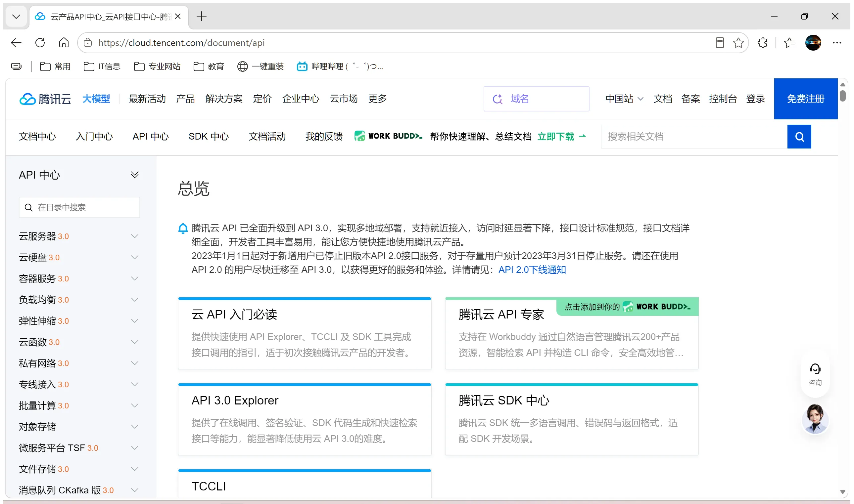Open 我的反馈 tab
Screen dimensions: 854x504
pyautogui.click(x=324, y=137)
